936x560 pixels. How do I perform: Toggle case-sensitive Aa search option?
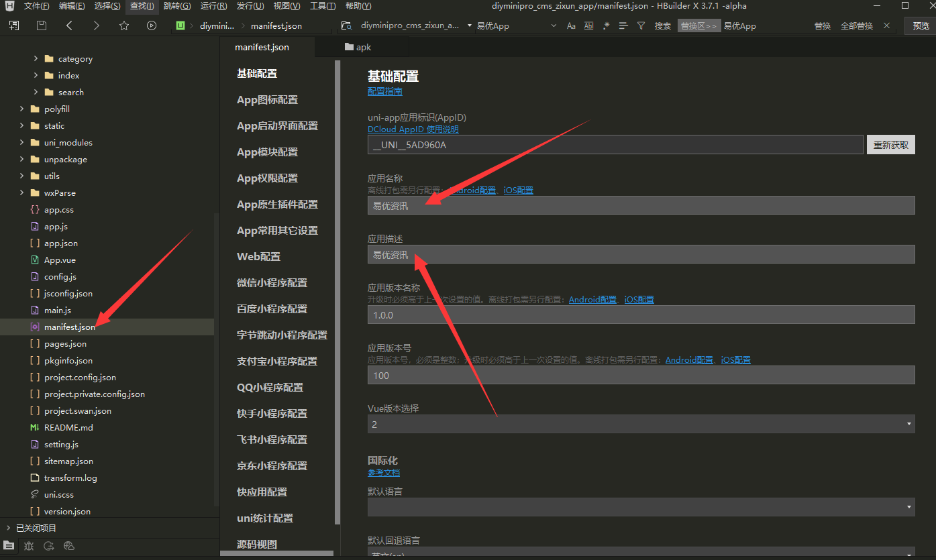pos(571,25)
